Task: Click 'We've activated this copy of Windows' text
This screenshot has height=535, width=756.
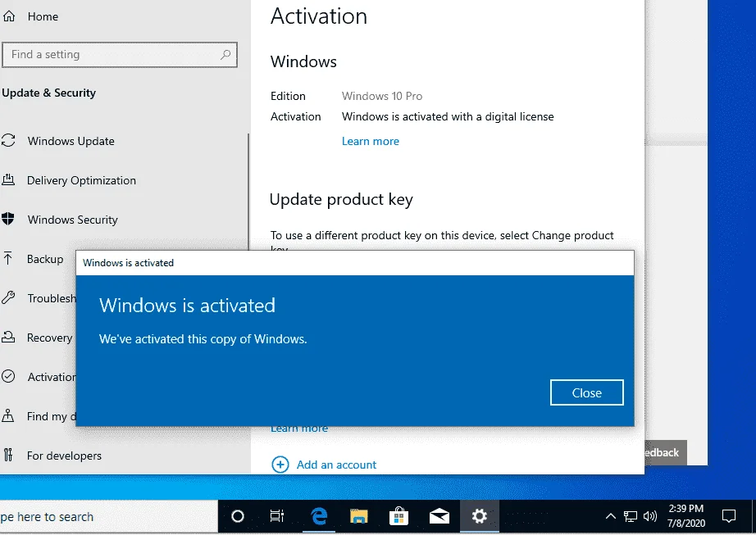Action: [203, 339]
